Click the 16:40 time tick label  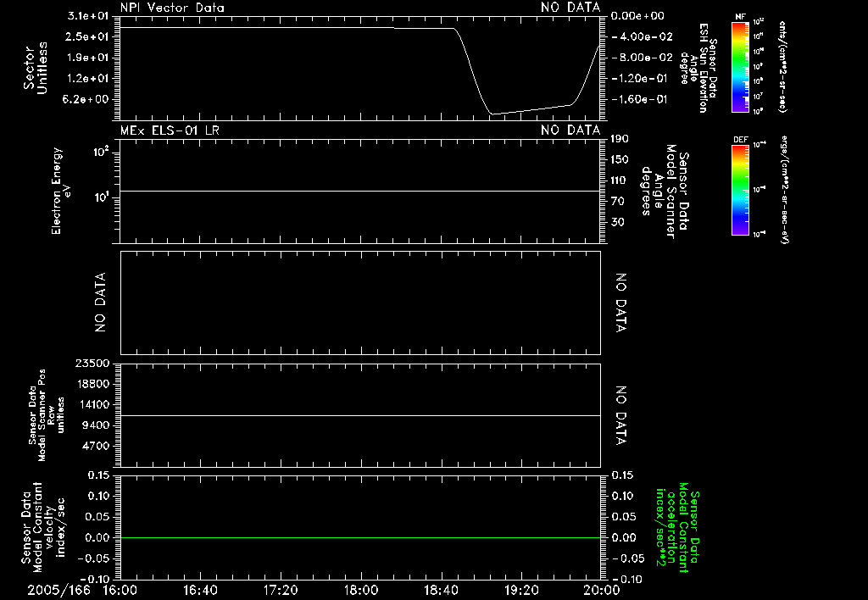200,590
